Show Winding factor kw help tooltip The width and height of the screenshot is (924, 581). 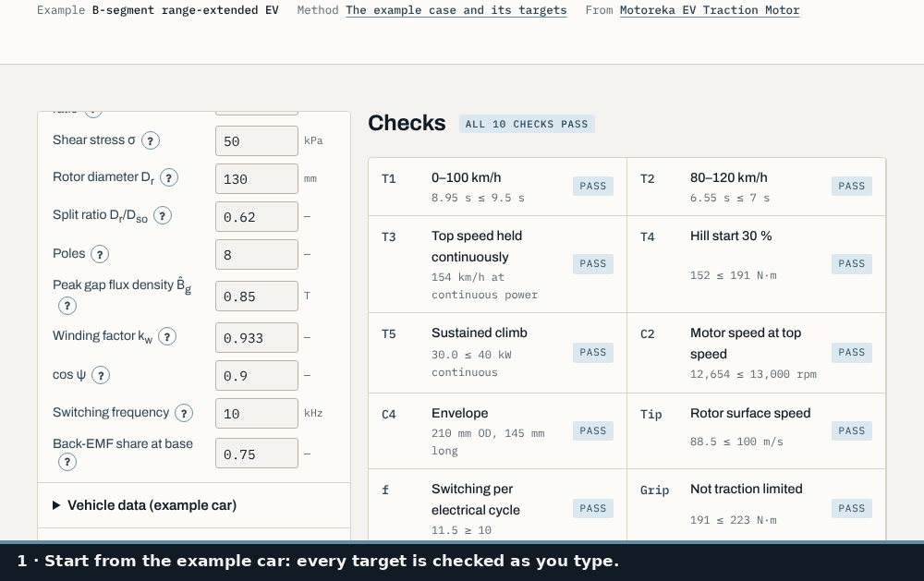[x=167, y=337]
